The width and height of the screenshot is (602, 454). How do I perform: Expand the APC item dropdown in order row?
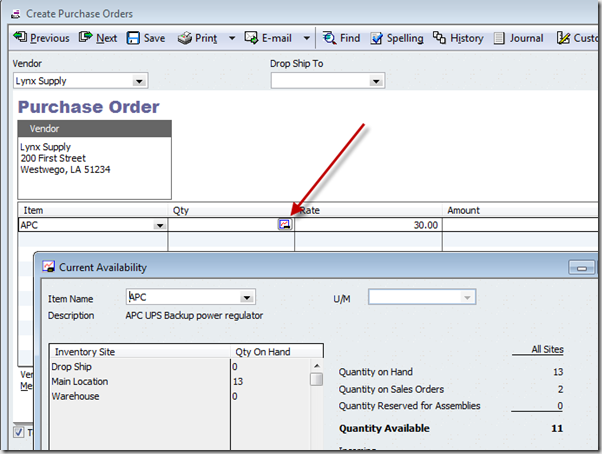point(160,225)
